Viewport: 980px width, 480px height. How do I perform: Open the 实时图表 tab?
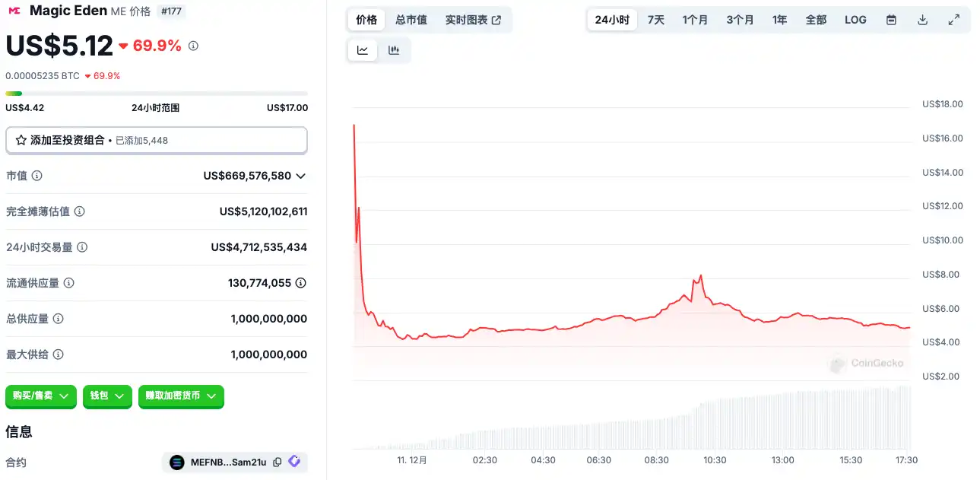473,20
